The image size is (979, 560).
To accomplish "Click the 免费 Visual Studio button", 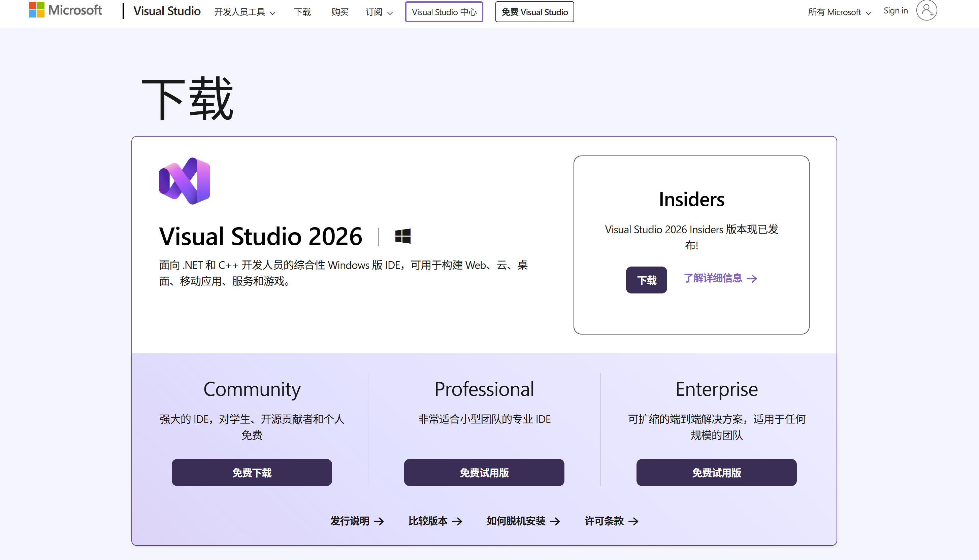I will pyautogui.click(x=534, y=12).
